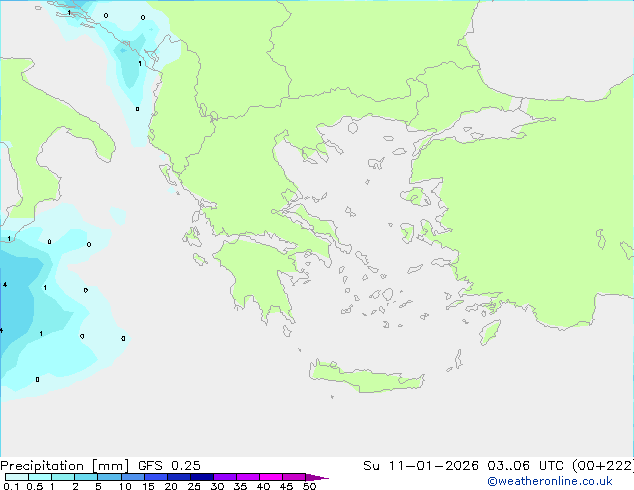634x490 pixels.
Task: Select the legend swatch between 1 and 2
Action: point(63,477)
